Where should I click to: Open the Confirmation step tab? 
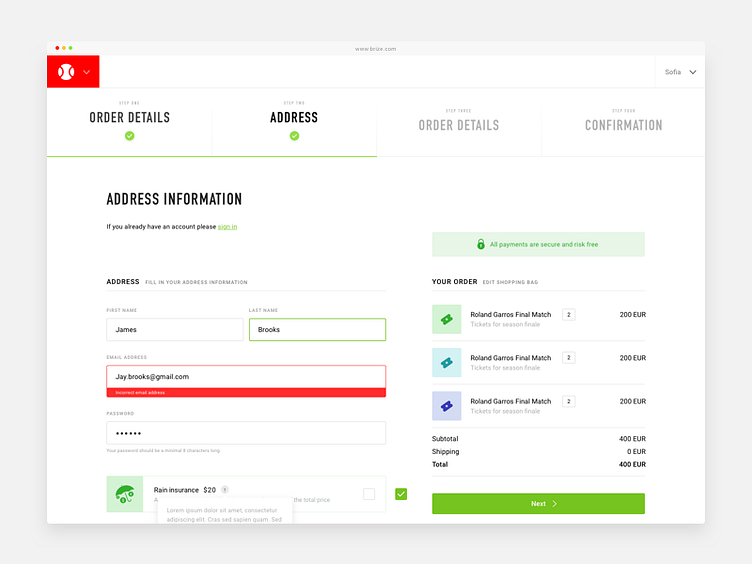tap(623, 122)
